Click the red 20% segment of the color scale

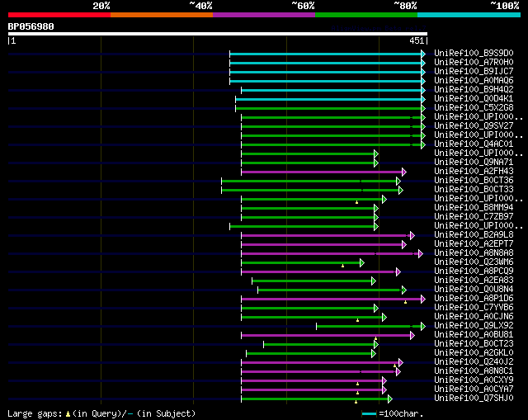(59, 15)
